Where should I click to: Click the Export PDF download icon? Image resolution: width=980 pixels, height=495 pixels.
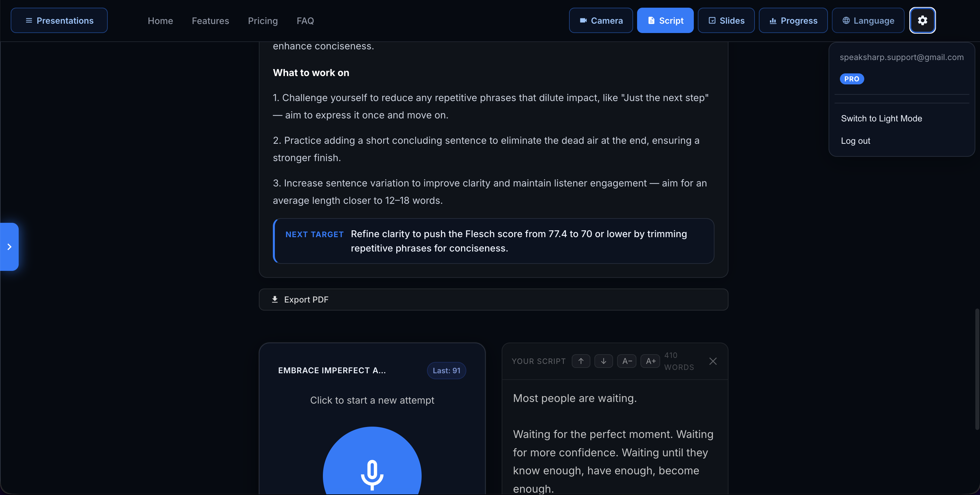pos(275,300)
